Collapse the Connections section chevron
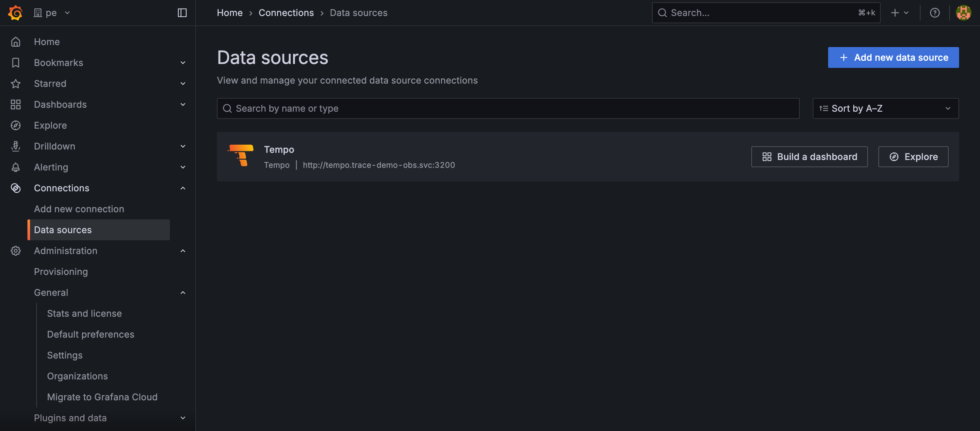Image resolution: width=980 pixels, height=431 pixels. 183,188
